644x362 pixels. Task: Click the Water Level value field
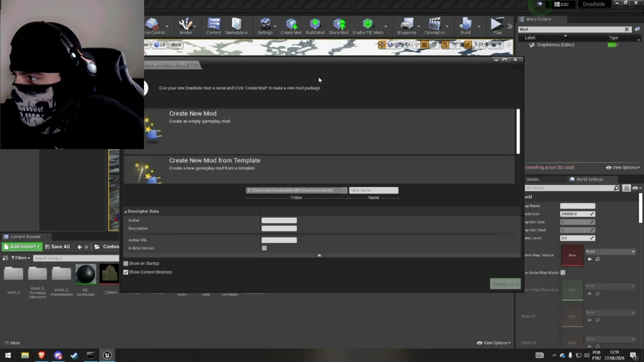pos(578,238)
